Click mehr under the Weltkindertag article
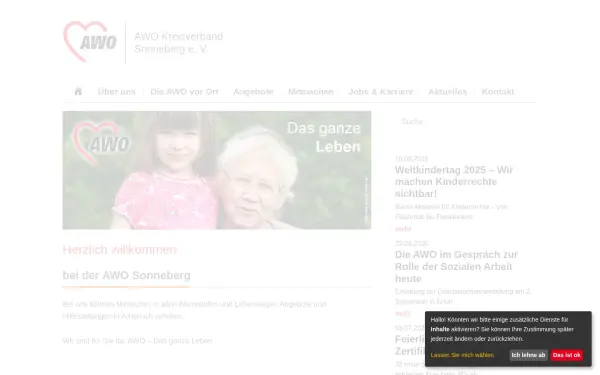The width and height of the screenshot is (600, 375). point(403,229)
